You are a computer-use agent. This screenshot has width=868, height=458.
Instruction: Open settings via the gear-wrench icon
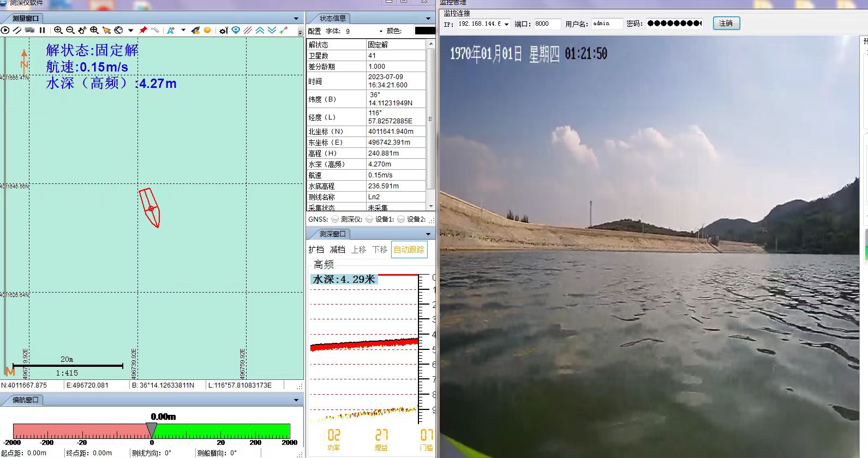tap(223, 31)
